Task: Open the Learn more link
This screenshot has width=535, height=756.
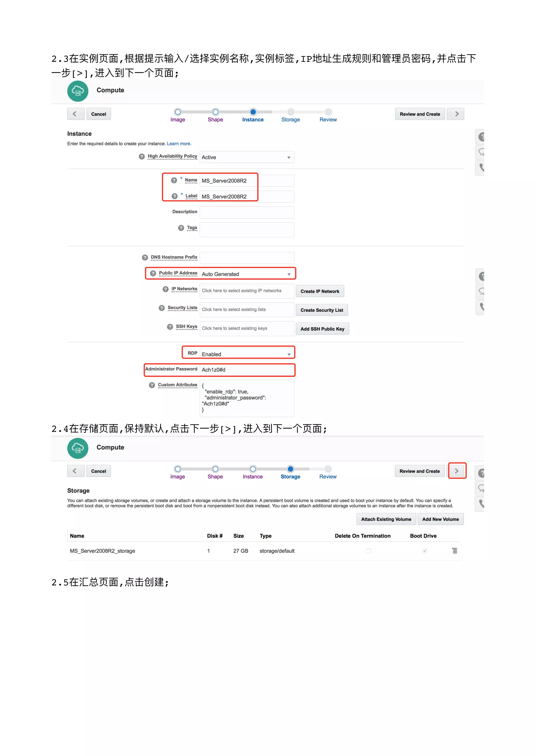Action: pos(179,144)
